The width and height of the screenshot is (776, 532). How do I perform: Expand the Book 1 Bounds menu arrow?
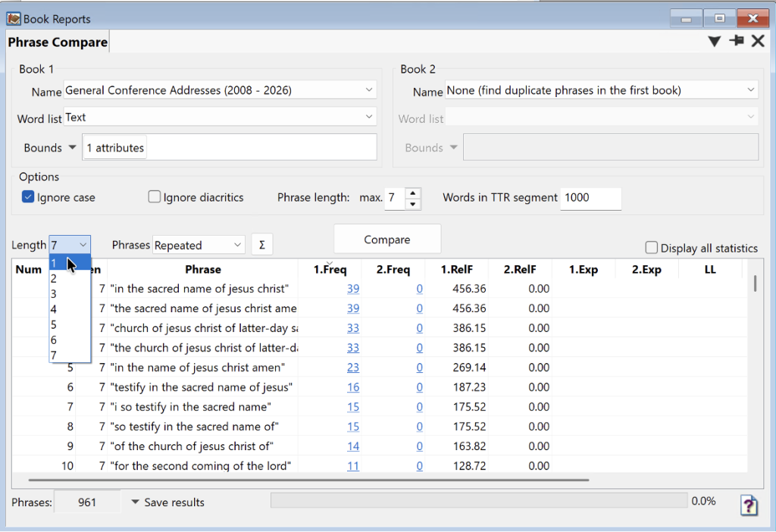point(72,148)
